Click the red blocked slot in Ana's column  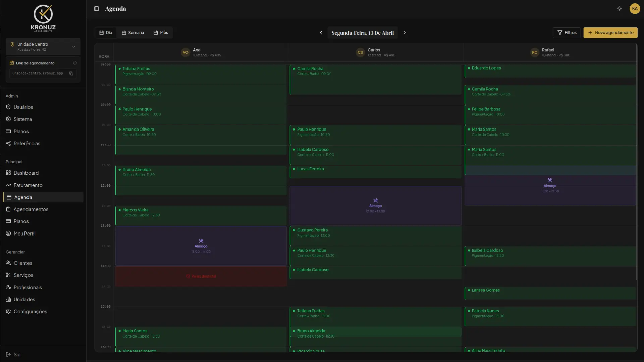tap(201, 276)
